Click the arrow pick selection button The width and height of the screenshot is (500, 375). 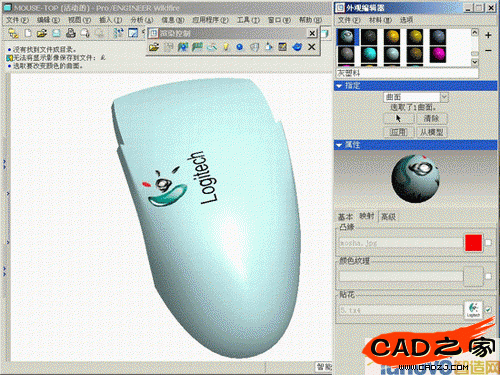tap(399, 118)
